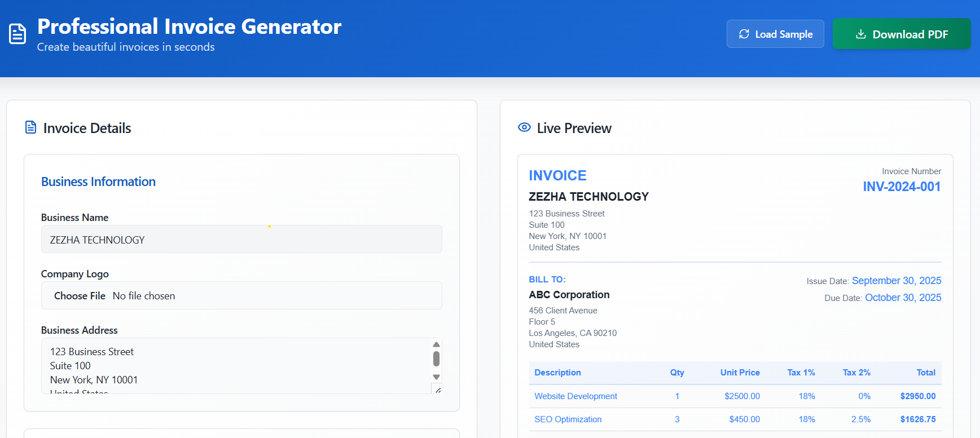Image resolution: width=980 pixels, height=438 pixels.
Task: Click the Total column header
Action: tap(926, 373)
